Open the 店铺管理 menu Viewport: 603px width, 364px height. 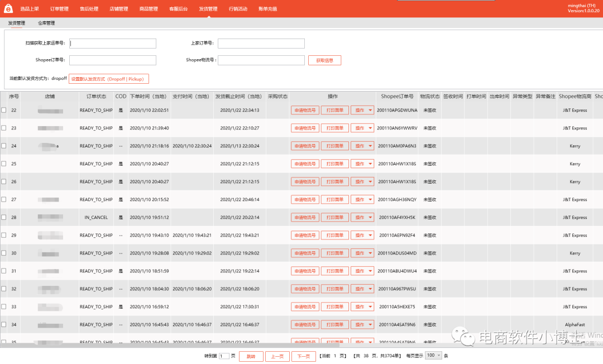119,9
